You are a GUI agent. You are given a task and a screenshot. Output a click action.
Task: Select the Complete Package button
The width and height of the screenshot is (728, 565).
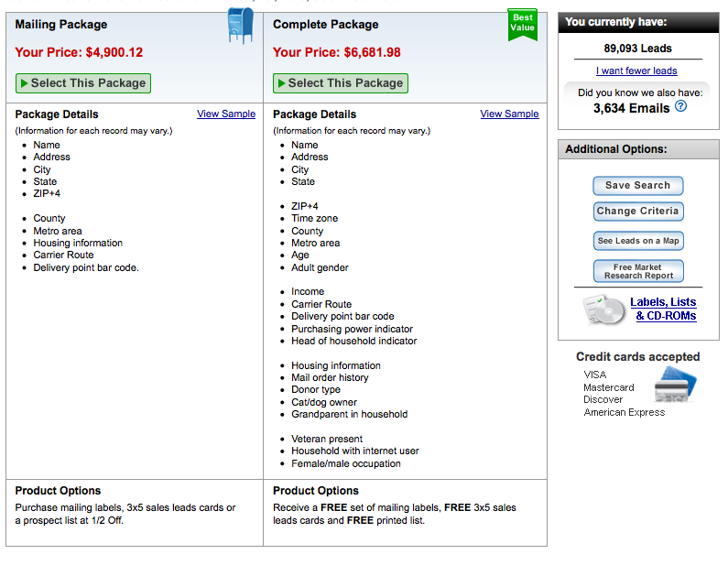point(341,83)
